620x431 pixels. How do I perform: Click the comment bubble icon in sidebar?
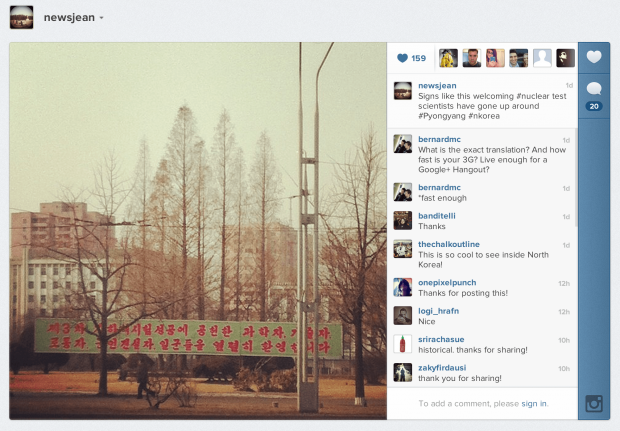[x=594, y=89]
